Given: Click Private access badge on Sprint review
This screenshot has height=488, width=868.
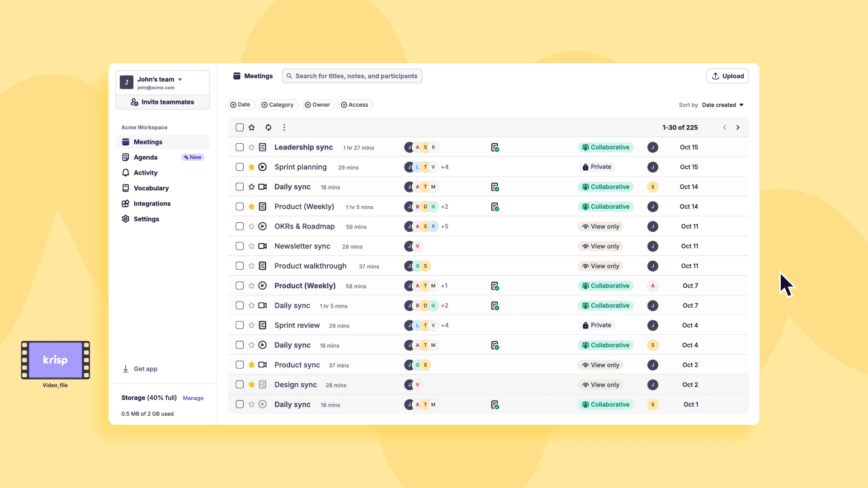Looking at the screenshot, I should pos(597,325).
